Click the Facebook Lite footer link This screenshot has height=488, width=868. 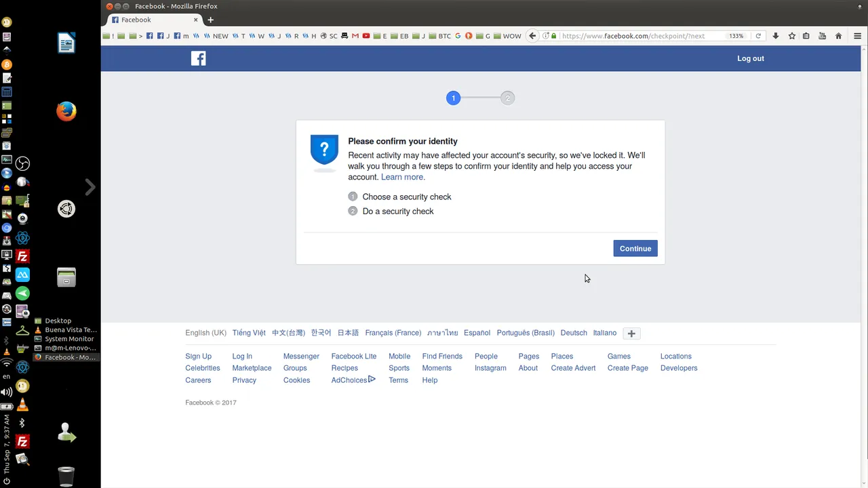[353, 357]
